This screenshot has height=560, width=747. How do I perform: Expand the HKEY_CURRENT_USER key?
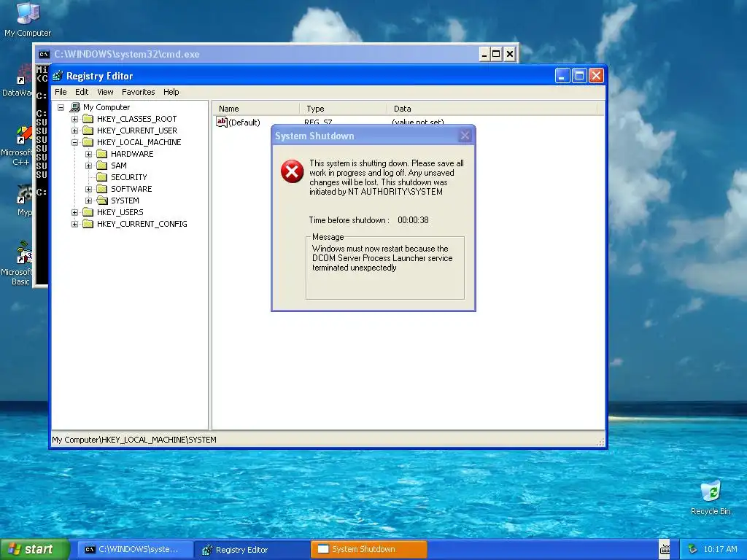(x=75, y=131)
